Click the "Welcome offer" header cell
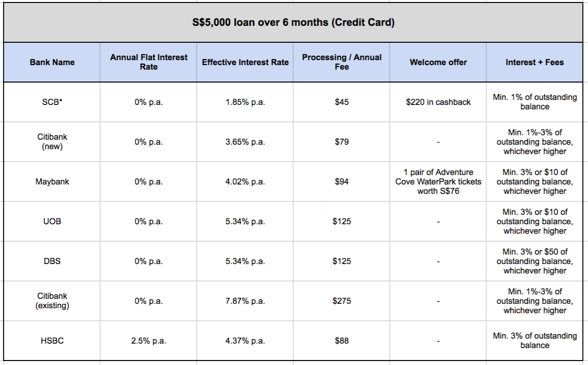588x365 pixels. point(438,62)
